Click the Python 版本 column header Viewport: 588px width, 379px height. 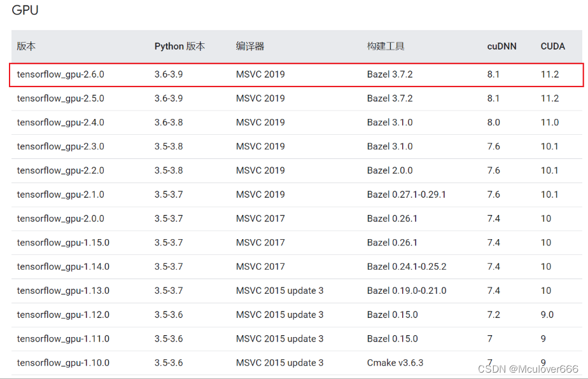pyautogui.click(x=179, y=46)
